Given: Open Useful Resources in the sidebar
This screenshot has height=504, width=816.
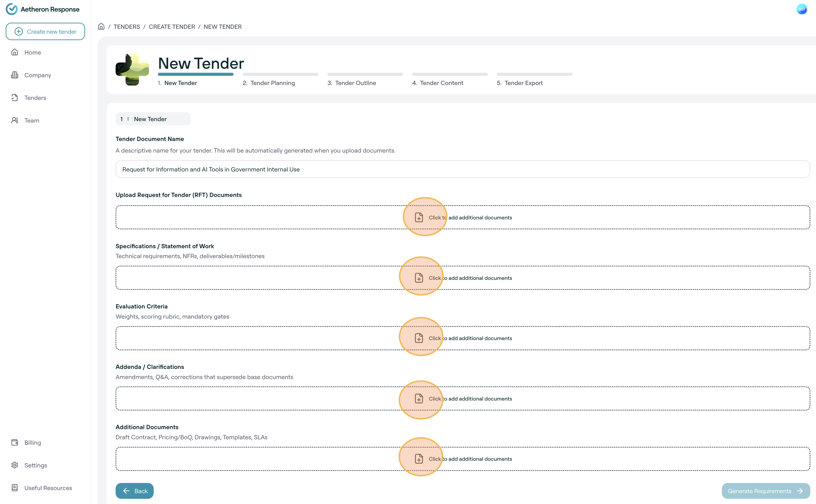Looking at the screenshot, I should [48, 488].
